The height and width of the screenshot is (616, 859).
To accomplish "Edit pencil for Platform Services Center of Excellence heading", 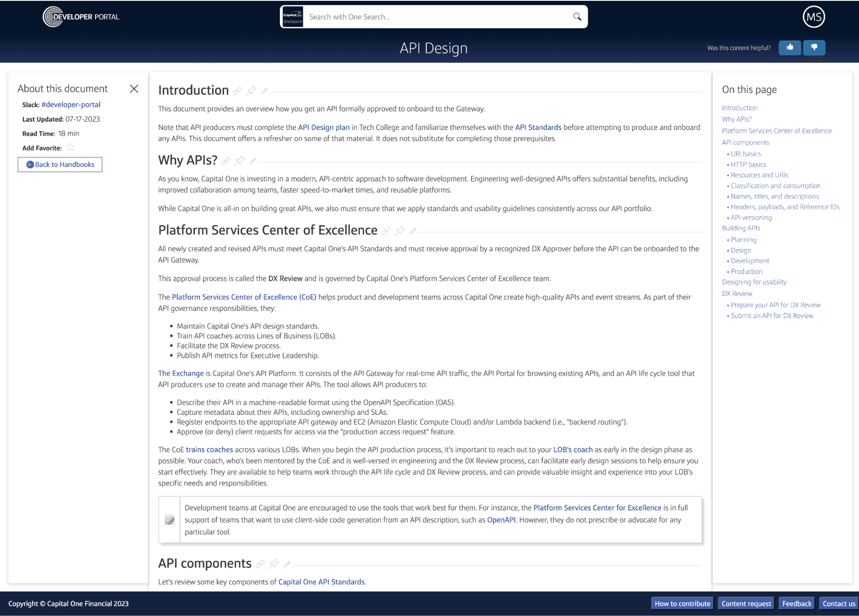I will tap(413, 231).
